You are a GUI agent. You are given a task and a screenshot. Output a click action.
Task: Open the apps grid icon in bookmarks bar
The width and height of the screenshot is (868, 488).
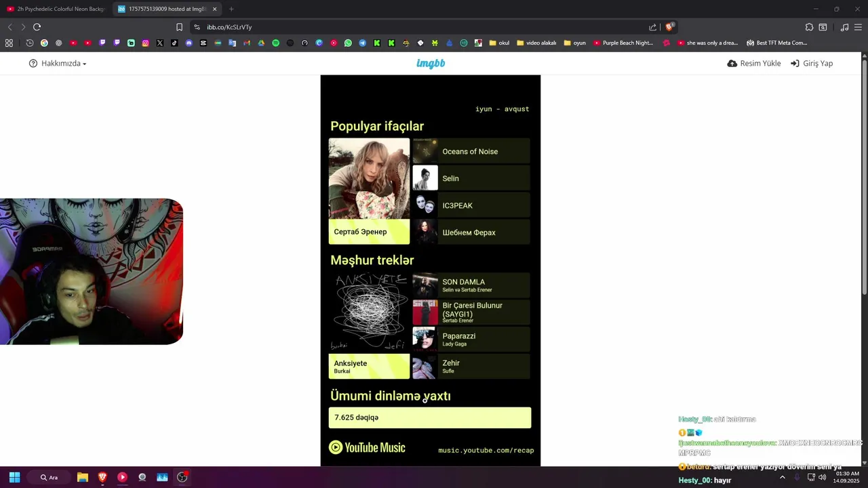tap(9, 43)
